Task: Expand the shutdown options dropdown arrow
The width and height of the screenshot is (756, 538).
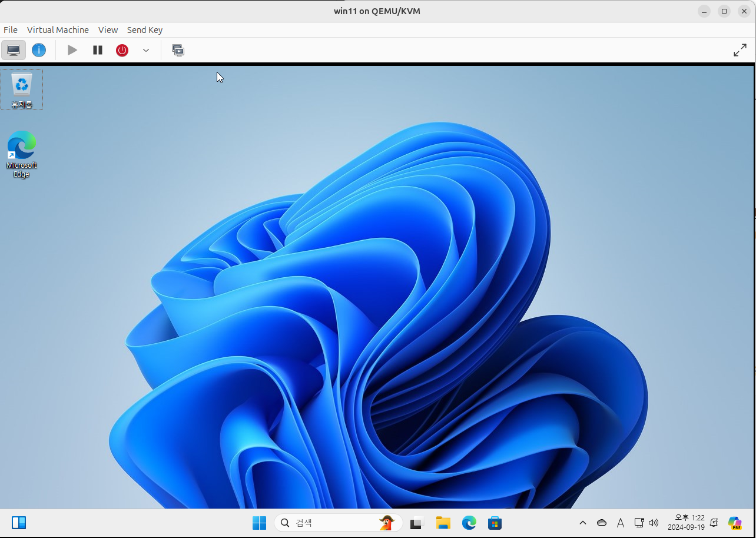Action: pos(146,50)
